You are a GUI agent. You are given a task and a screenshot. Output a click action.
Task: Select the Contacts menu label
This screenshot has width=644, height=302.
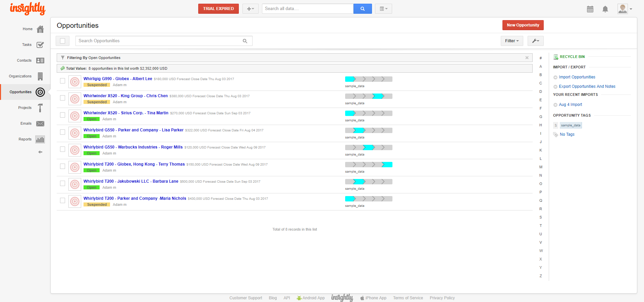click(24, 61)
